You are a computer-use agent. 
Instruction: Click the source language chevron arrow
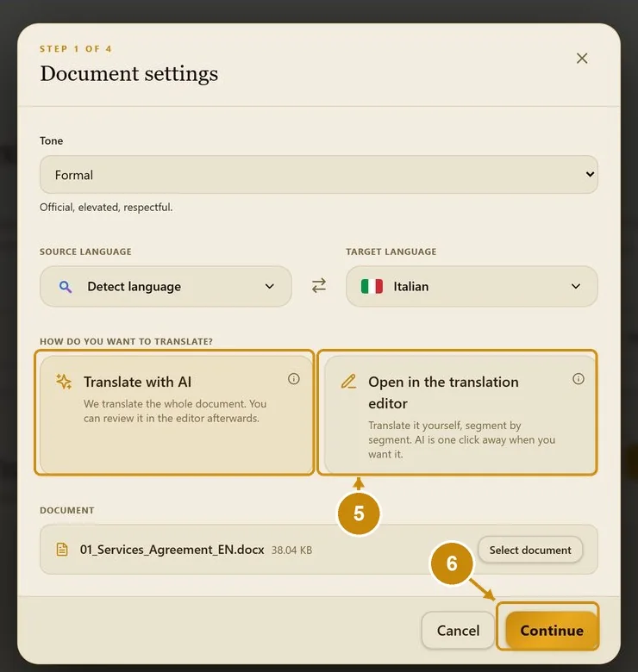point(269,286)
